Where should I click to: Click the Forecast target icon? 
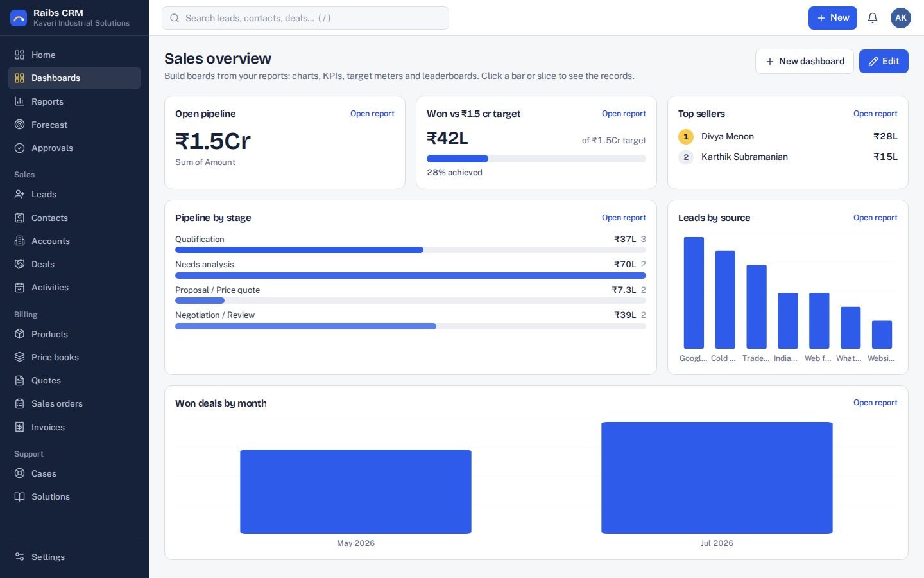click(x=20, y=125)
